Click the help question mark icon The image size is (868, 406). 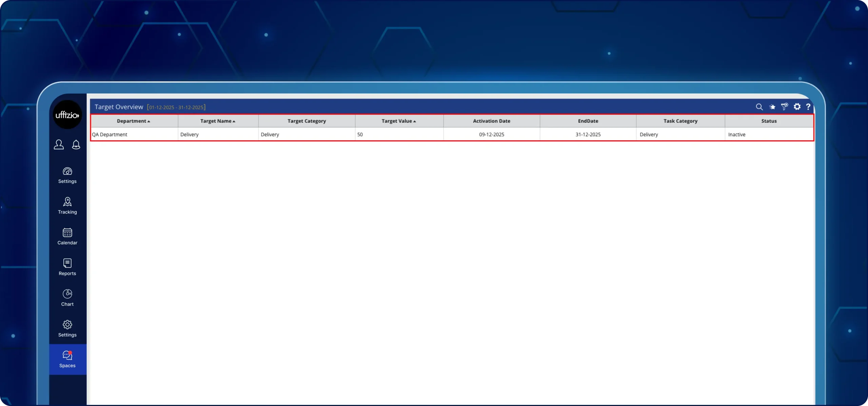[808, 107]
